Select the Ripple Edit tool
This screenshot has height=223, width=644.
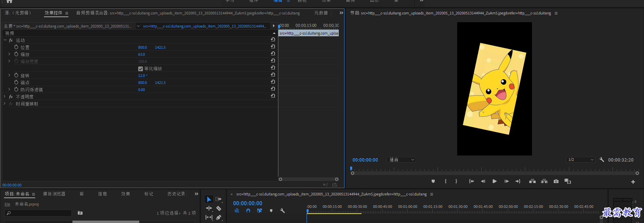209,209
